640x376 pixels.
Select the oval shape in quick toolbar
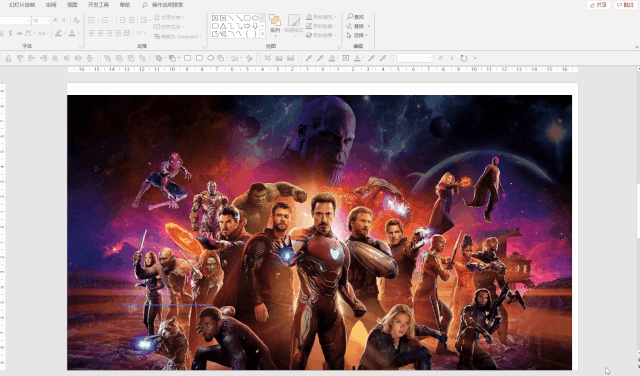click(x=211, y=58)
